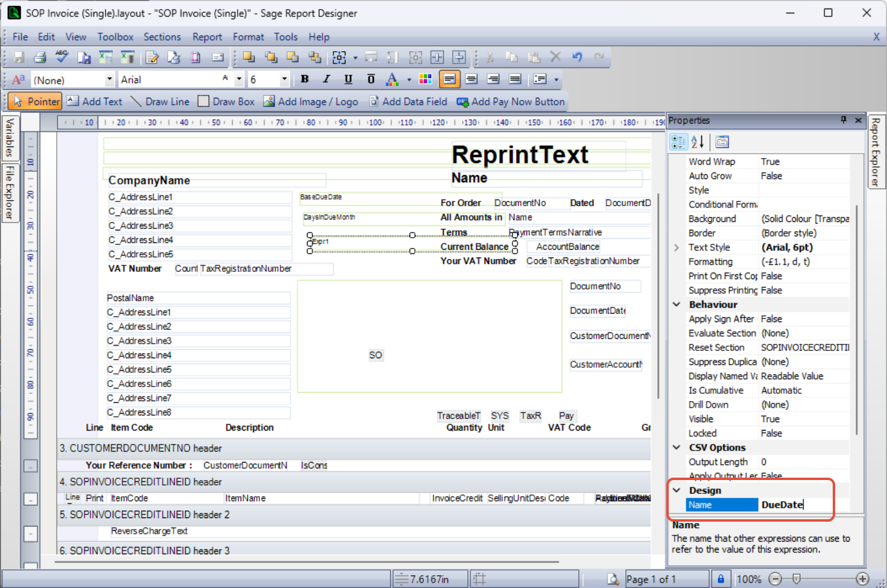Open the Property Pages icon
This screenshot has height=588, width=887.
coord(722,142)
